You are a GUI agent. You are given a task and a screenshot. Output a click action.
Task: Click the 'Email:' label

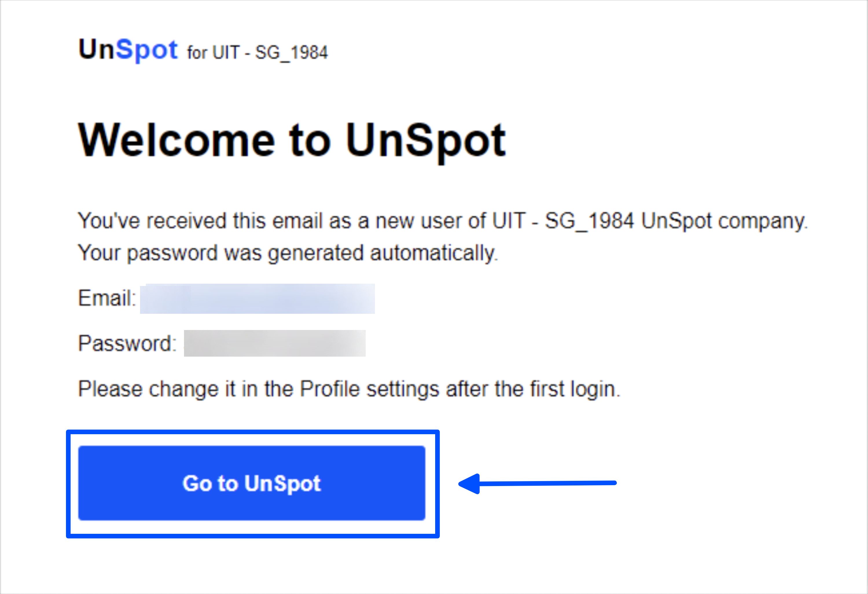pos(107,298)
